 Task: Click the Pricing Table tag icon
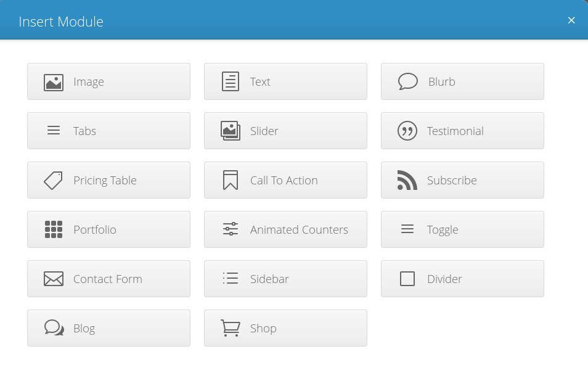[54, 180]
